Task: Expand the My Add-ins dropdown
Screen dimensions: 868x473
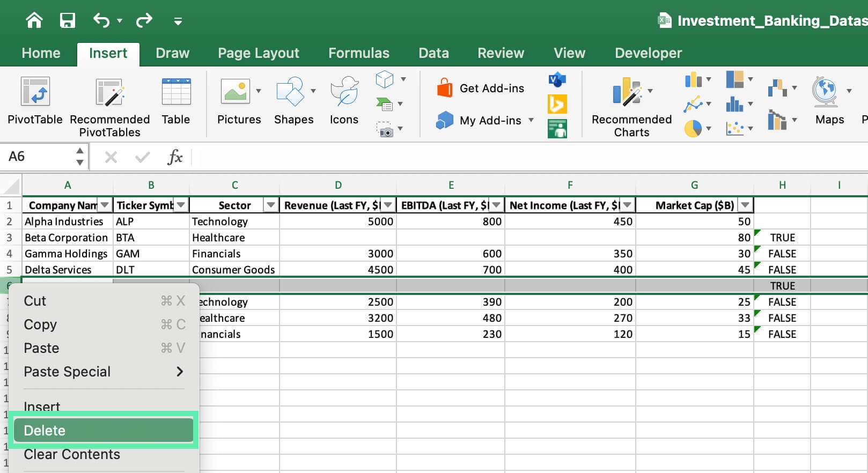Action: [x=531, y=120]
